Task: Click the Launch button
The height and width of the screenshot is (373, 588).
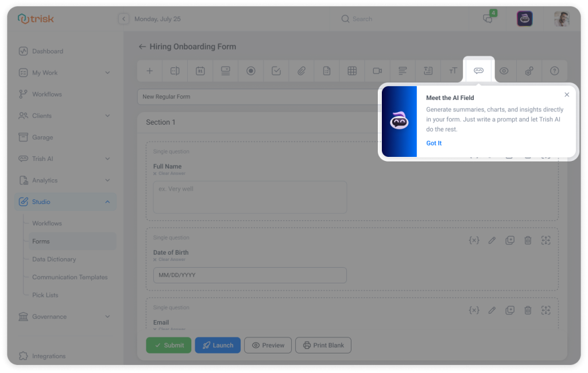Action: click(x=218, y=345)
